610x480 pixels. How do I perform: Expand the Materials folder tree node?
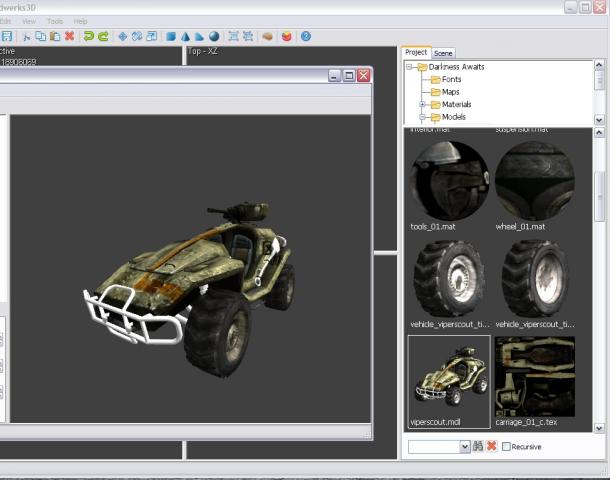pos(422,104)
